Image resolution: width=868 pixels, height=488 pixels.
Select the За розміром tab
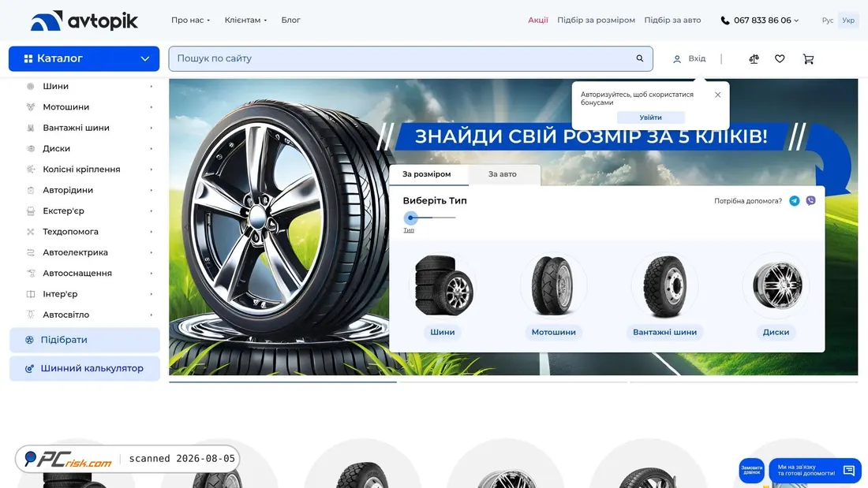[427, 174]
